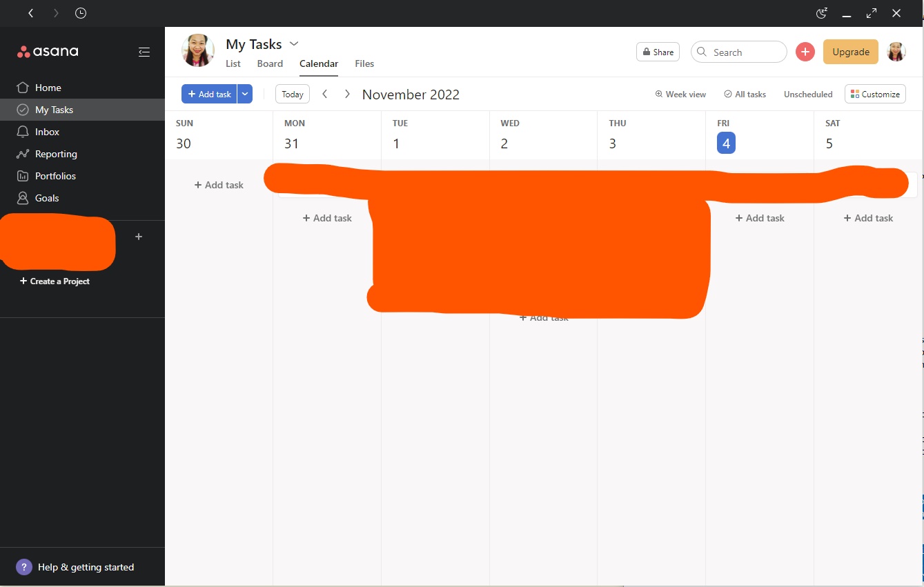Image resolution: width=924 pixels, height=587 pixels.
Task: Show Unscheduled tasks
Action: 808,94
